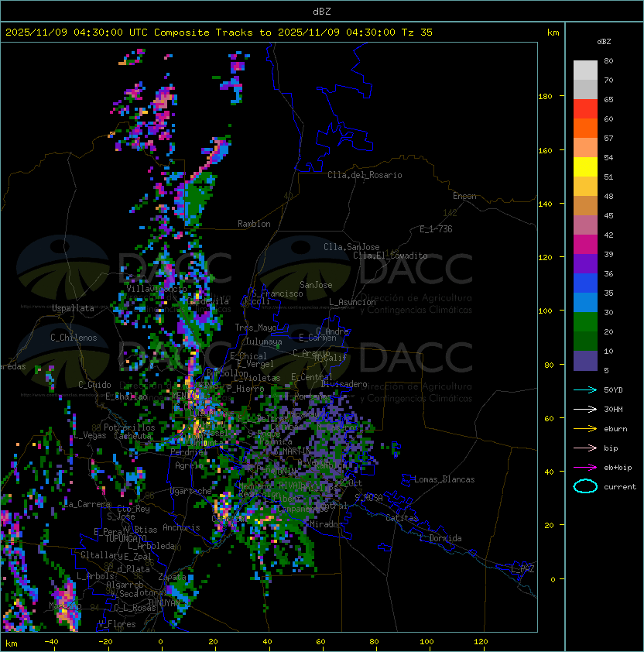Click the 'Anchoris' map label

(x=181, y=527)
